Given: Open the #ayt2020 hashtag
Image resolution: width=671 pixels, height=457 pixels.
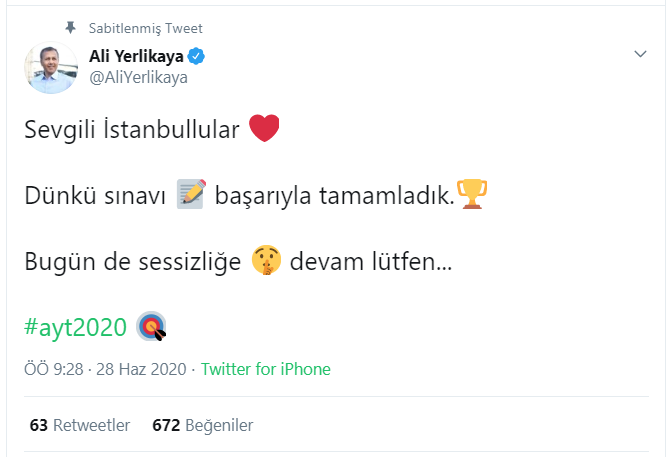Looking at the screenshot, I should pos(76,326).
